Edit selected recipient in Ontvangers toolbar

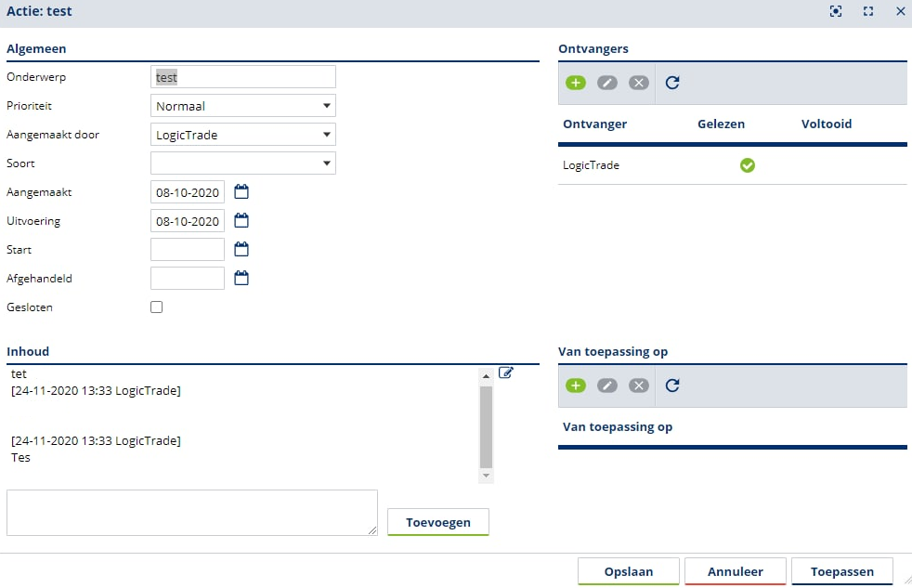coord(607,83)
